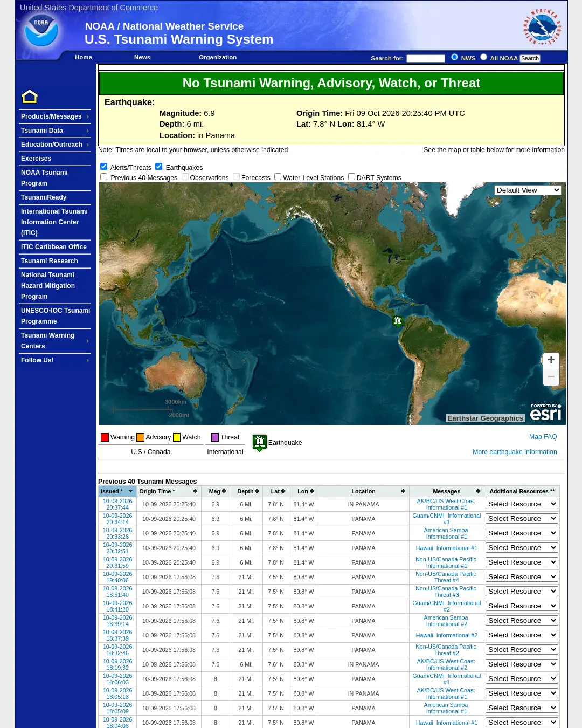Expand the Education/Outreach sidebar menu
582x728 pixels.
(x=55, y=145)
